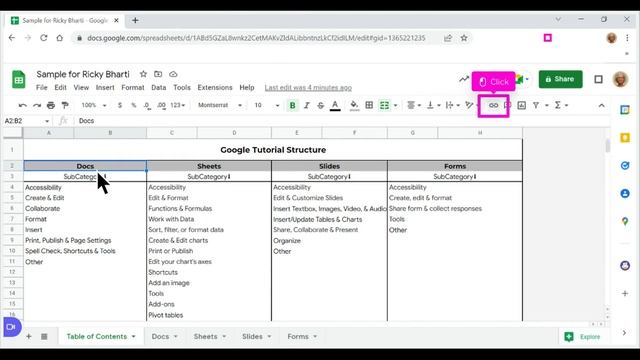Click the green Share button
Image resolution: width=640 pixels, height=360 pixels.
click(560, 79)
